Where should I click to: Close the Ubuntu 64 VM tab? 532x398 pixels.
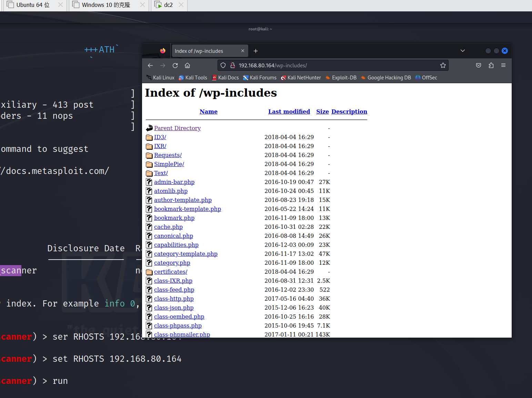coord(60,5)
